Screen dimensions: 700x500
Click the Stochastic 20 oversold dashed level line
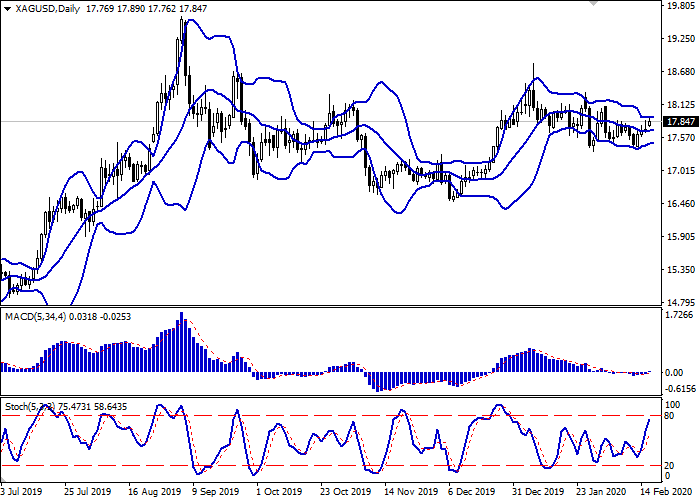[300, 465]
